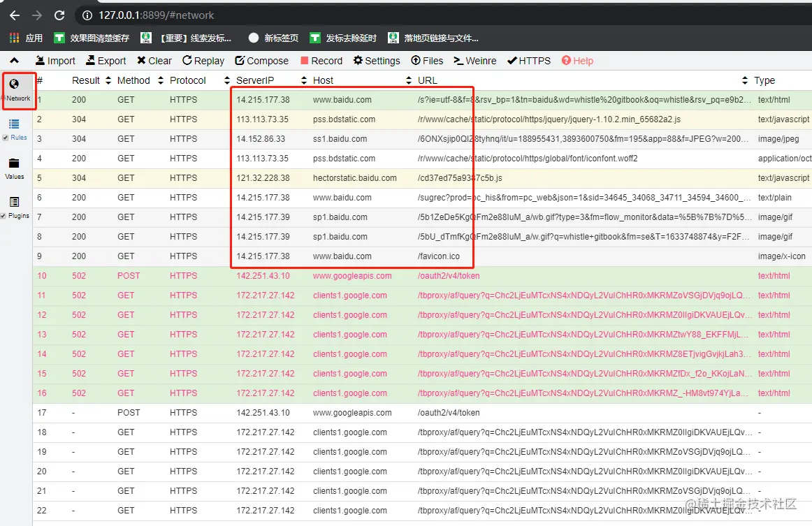The height and width of the screenshot is (526, 812).
Task: Open the Settings menu
Action: click(377, 61)
